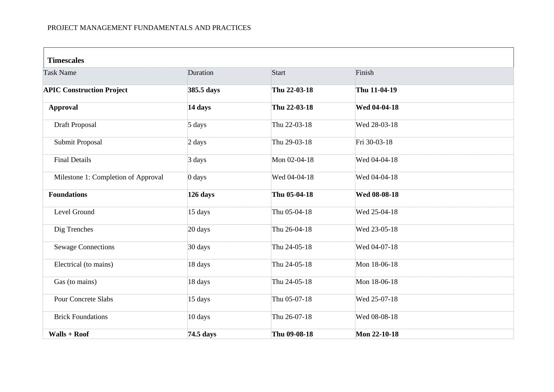Click the page header 'PROJECT MANAGEMENT FUNDAMENTALS AND PRACTICES'

(x=149, y=28)
